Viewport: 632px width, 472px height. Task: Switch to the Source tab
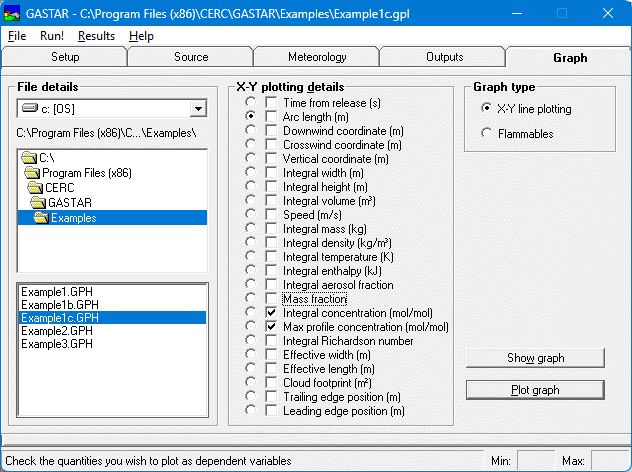point(191,58)
